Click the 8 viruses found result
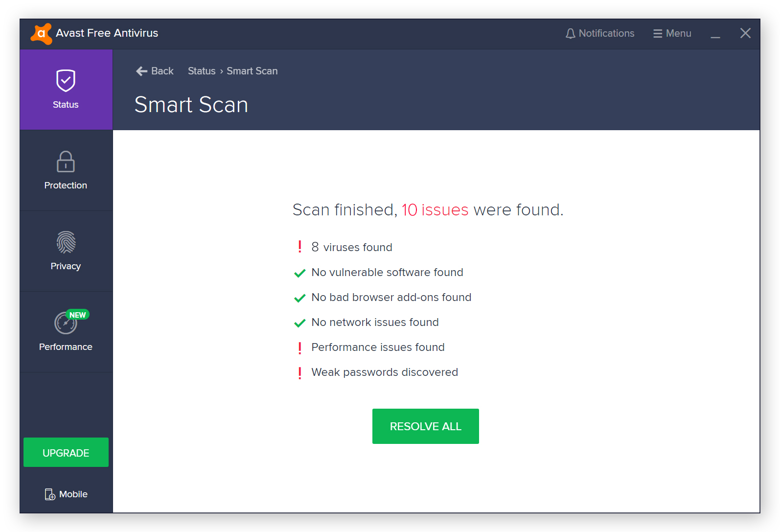780x532 pixels. click(x=352, y=247)
